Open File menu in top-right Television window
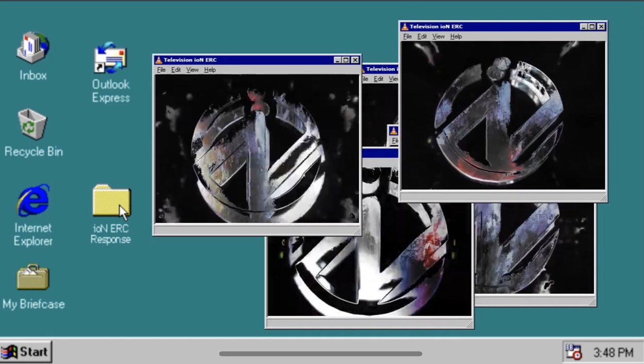Screen dimensions: 644x364 point(407,36)
